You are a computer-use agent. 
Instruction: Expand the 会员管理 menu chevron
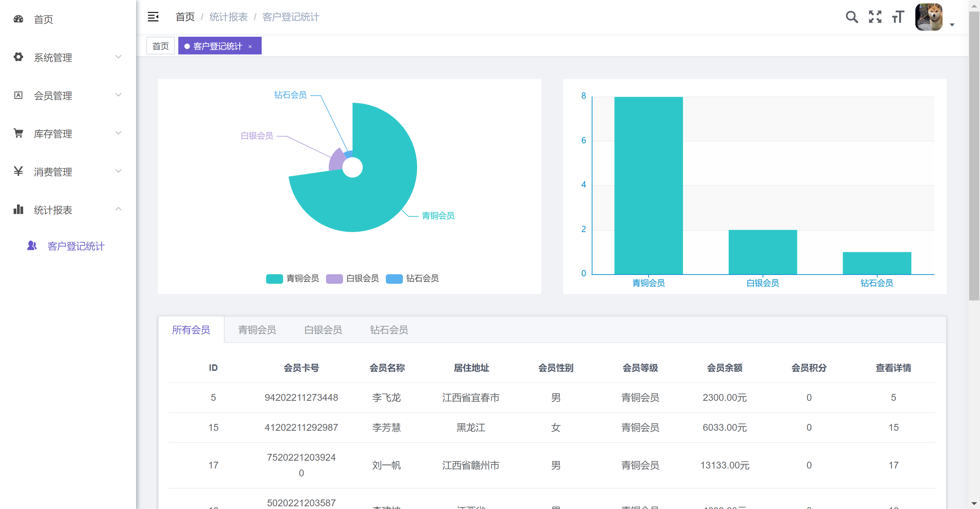coord(118,95)
